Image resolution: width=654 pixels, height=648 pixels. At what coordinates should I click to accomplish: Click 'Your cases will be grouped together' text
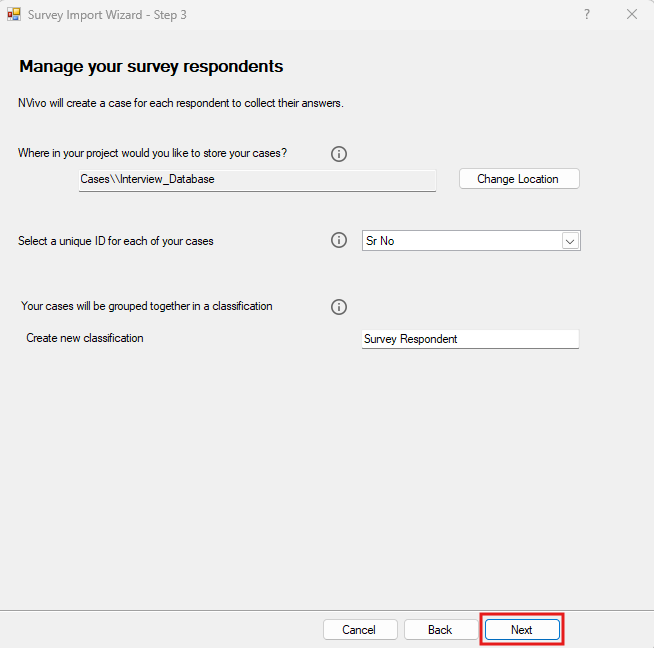(146, 306)
